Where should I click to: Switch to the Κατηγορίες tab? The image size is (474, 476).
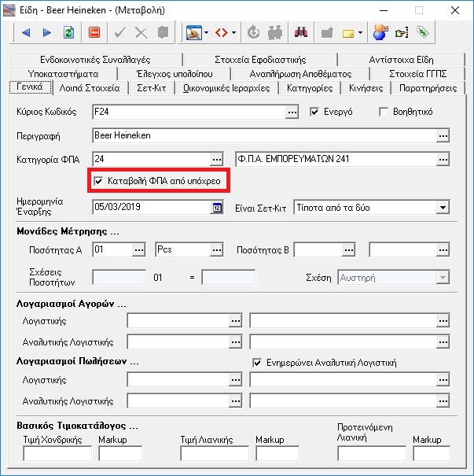pos(310,88)
